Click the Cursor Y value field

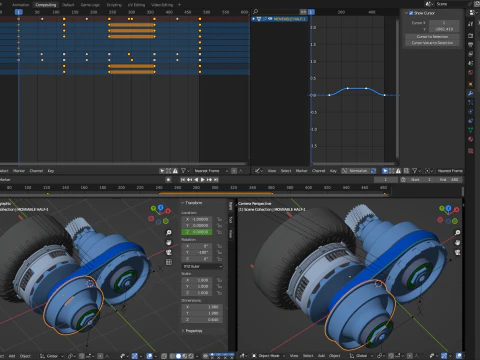tap(444, 29)
